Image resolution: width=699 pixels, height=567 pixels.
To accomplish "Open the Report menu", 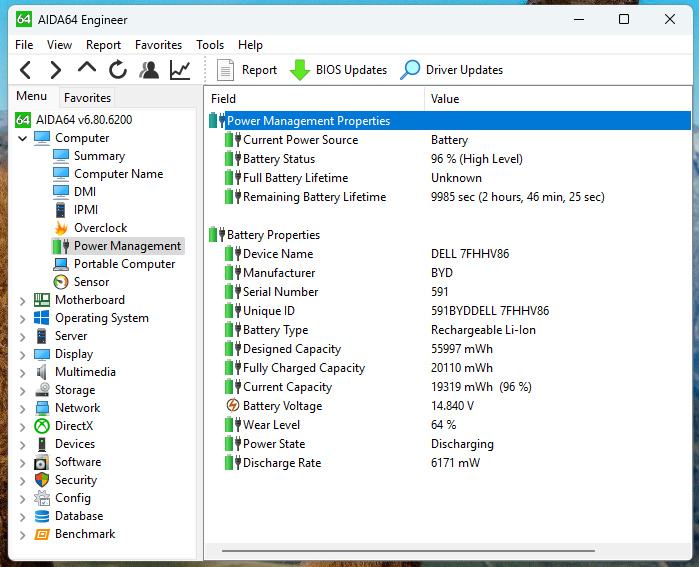I will 103,45.
